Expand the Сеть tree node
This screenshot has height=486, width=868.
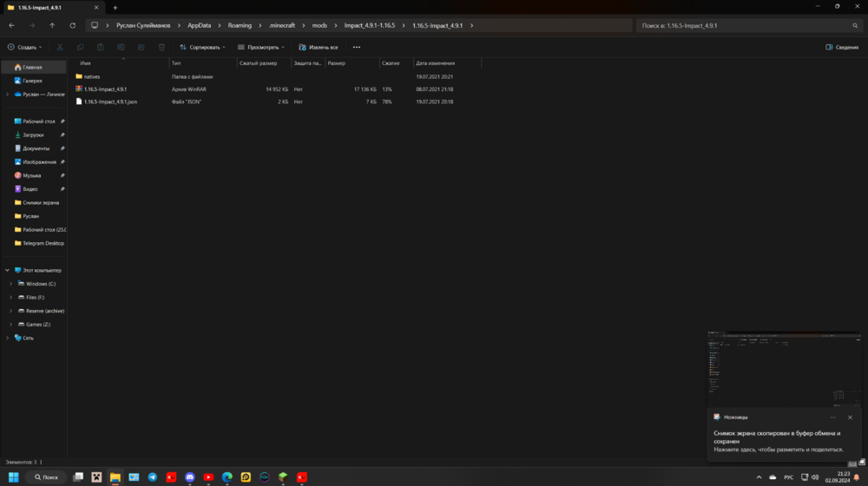point(7,338)
